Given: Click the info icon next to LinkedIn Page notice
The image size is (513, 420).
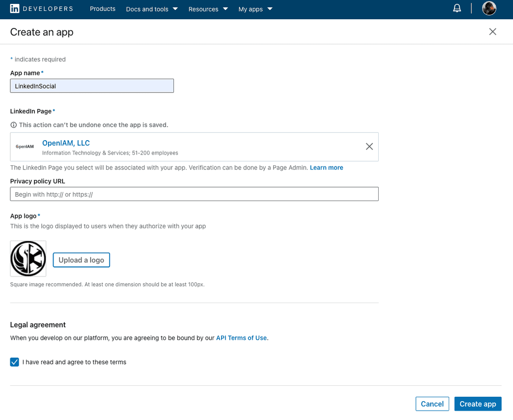Looking at the screenshot, I should pyautogui.click(x=13, y=124).
